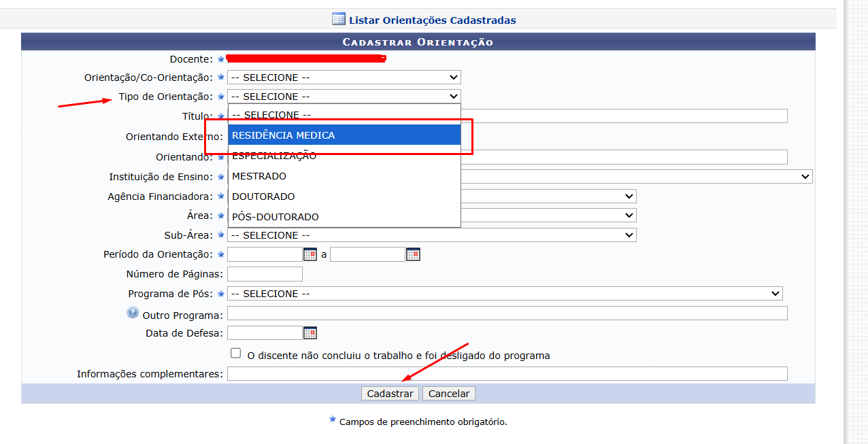Click the Cadastrar button
This screenshot has width=868, height=444.
(x=390, y=394)
